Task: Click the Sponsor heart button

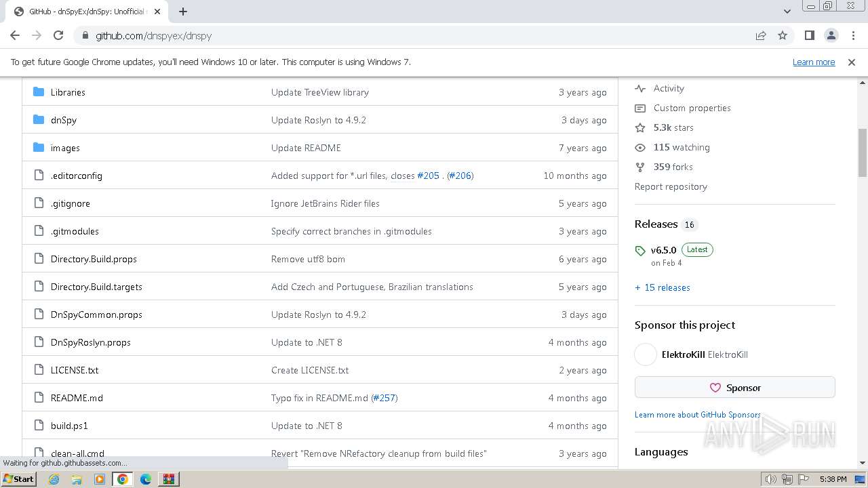Action: click(734, 388)
